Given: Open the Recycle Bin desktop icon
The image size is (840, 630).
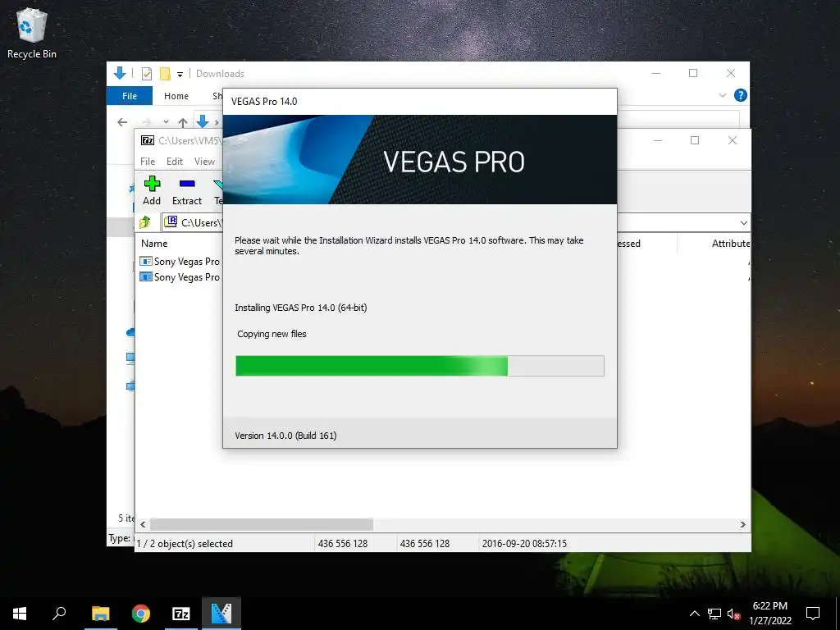Looking at the screenshot, I should [x=32, y=34].
